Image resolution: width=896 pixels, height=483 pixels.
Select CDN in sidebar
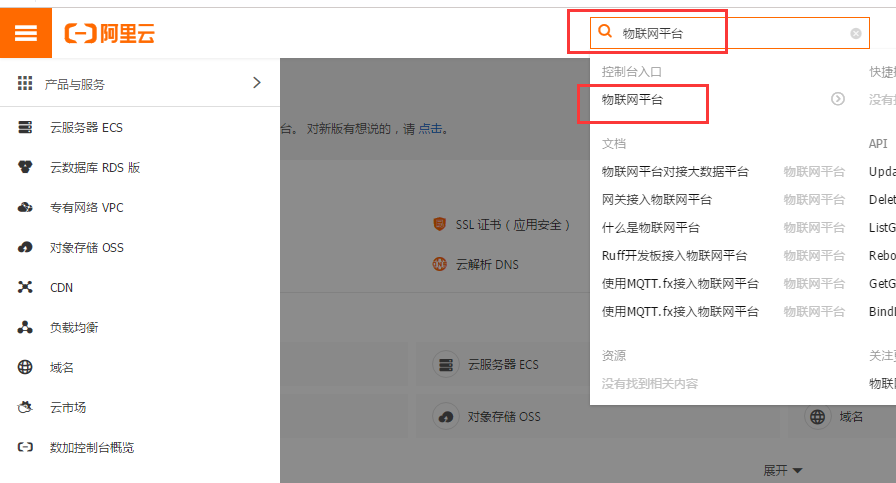(61, 288)
